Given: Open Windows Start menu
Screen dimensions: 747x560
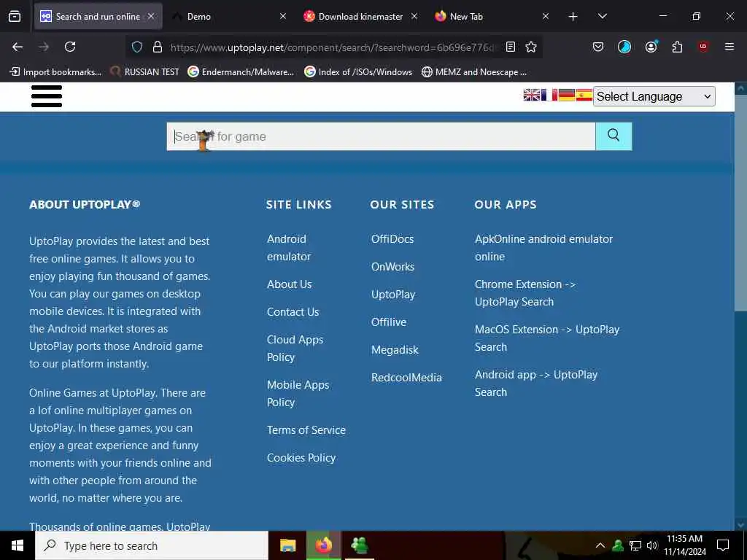Looking at the screenshot, I should pyautogui.click(x=18, y=545).
